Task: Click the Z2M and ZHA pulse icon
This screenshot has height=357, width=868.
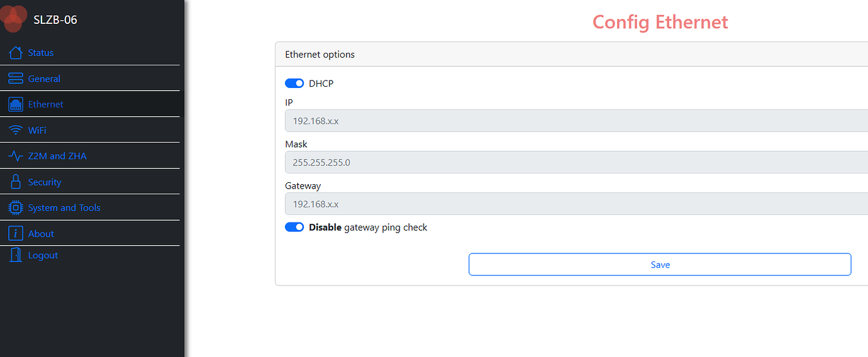Action: click(x=16, y=156)
